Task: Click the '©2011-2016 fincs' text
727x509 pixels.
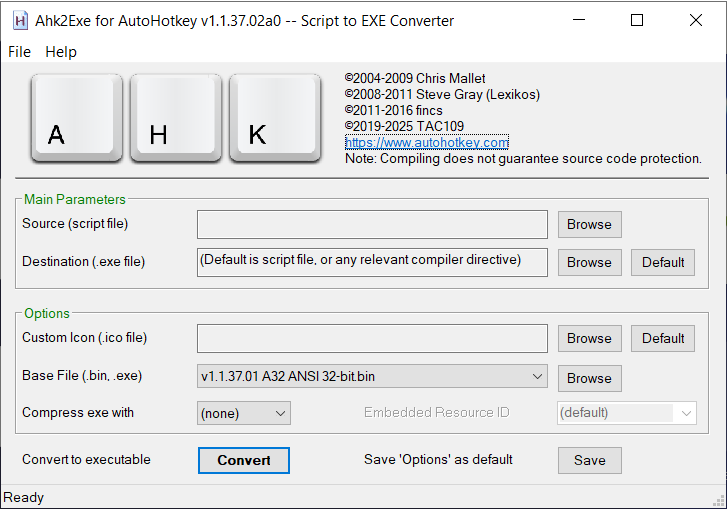Action: 394,110
